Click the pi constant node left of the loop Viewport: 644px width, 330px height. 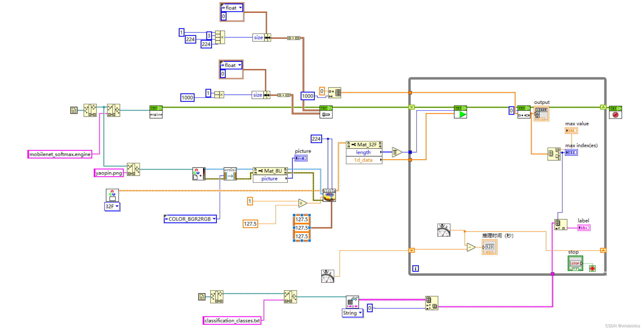point(396,152)
